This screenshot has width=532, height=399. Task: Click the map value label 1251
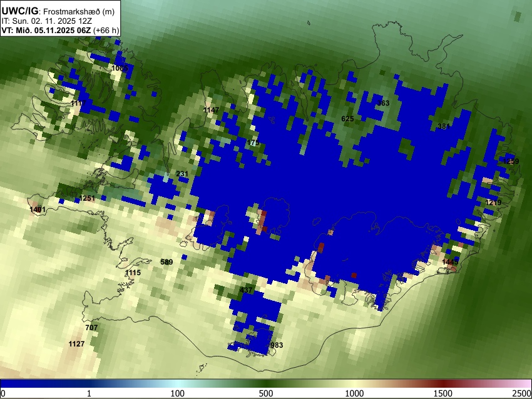pos(87,198)
